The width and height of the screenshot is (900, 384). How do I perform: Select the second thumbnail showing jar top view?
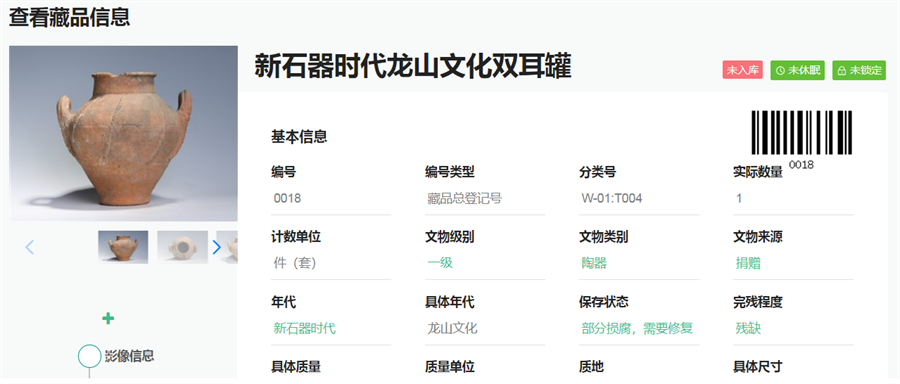pyautogui.click(x=183, y=247)
